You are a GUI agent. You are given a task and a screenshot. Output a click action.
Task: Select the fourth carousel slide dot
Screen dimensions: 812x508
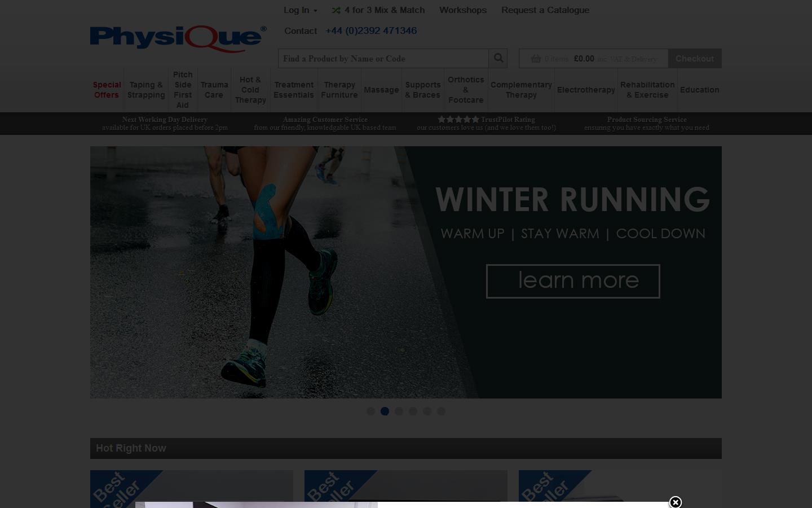(x=413, y=411)
